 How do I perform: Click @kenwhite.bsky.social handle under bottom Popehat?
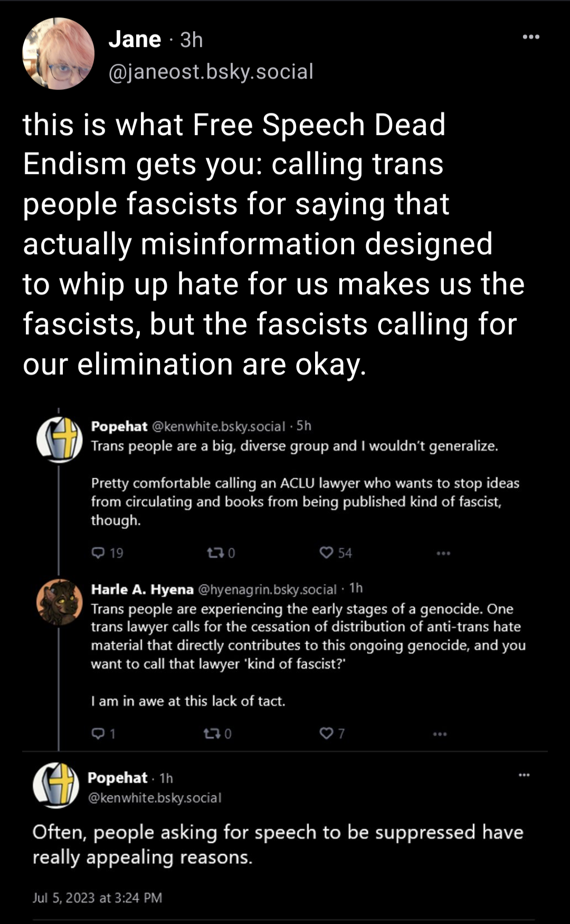[x=155, y=797]
